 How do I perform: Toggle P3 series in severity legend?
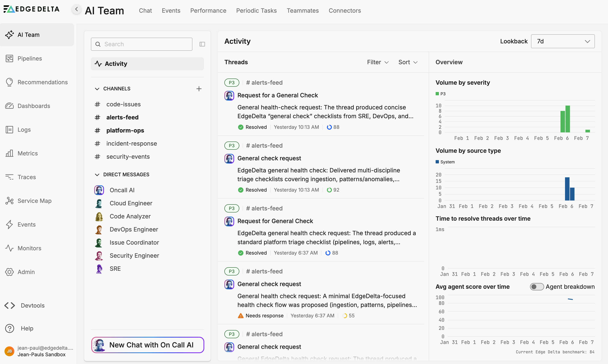(x=441, y=94)
